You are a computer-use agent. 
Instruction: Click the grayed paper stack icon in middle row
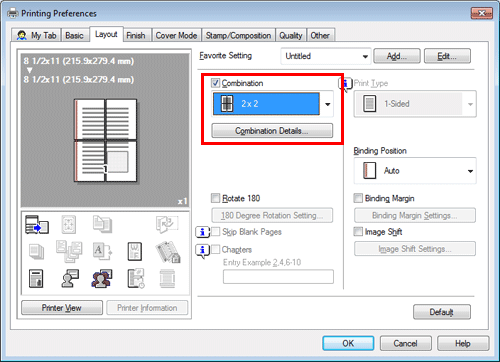click(36, 252)
